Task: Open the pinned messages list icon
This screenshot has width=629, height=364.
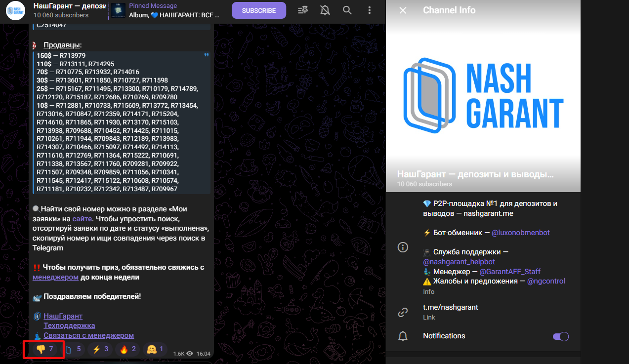Action: (302, 10)
